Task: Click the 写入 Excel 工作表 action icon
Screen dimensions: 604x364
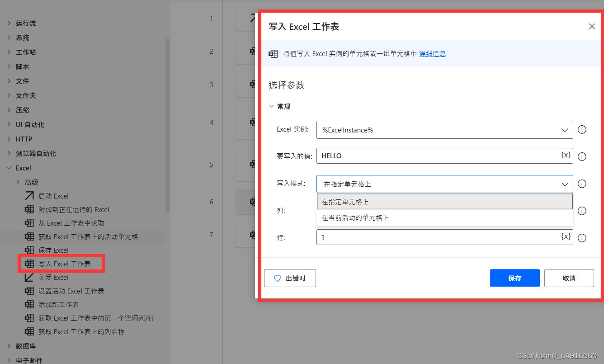Action: (x=29, y=264)
